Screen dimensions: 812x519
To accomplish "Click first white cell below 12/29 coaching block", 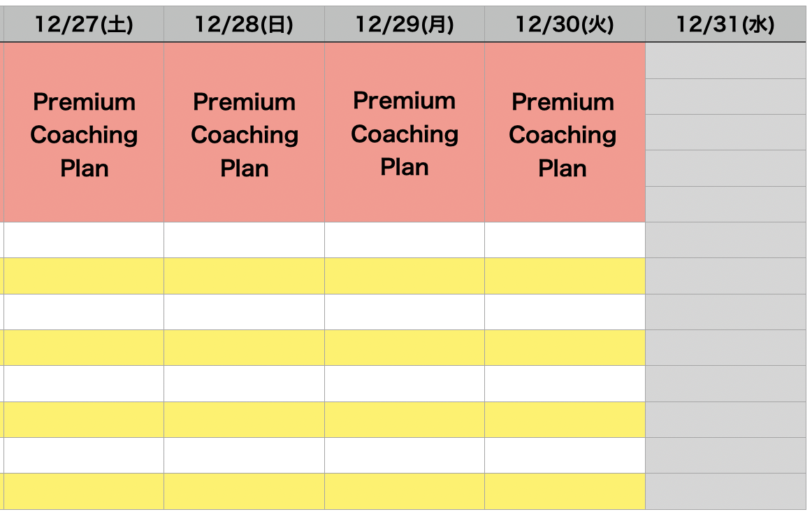I will pos(405,240).
